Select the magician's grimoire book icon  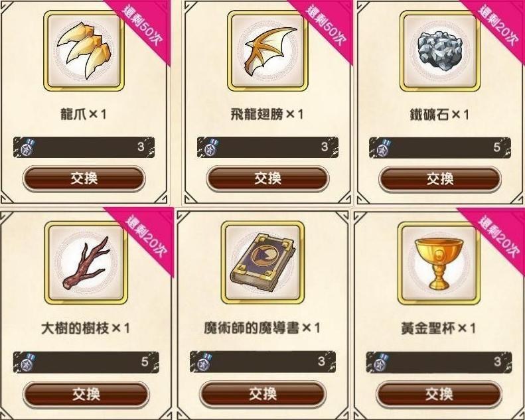(x=263, y=263)
